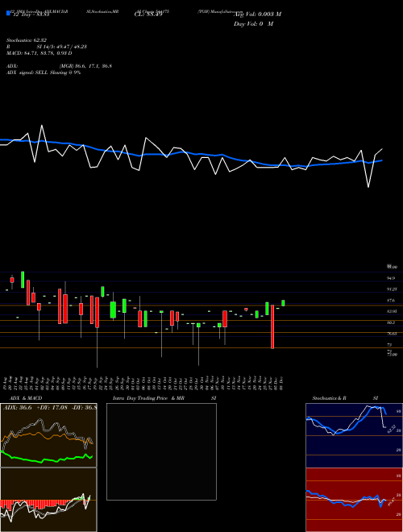The height and width of the screenshot is (532, 403).
Task: Click the ADX: 36.6 header in ADX chart
Action: (x=17, y=408)
